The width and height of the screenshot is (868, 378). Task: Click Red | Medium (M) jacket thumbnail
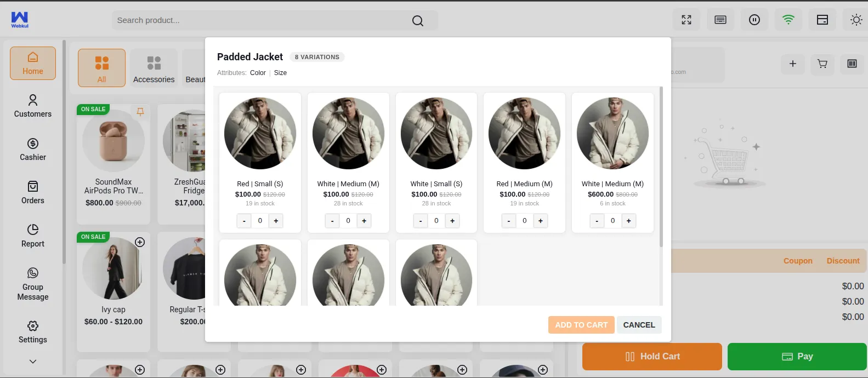(524, 133)
